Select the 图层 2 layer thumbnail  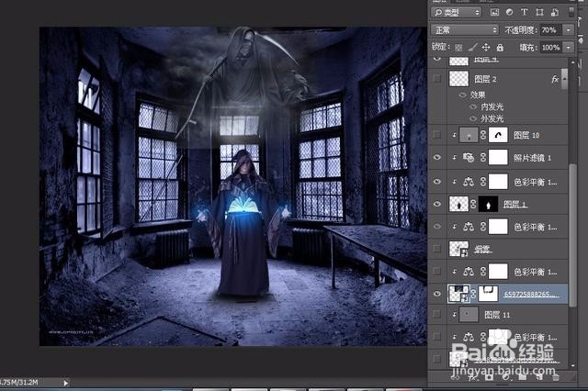(x=458, y=79)
